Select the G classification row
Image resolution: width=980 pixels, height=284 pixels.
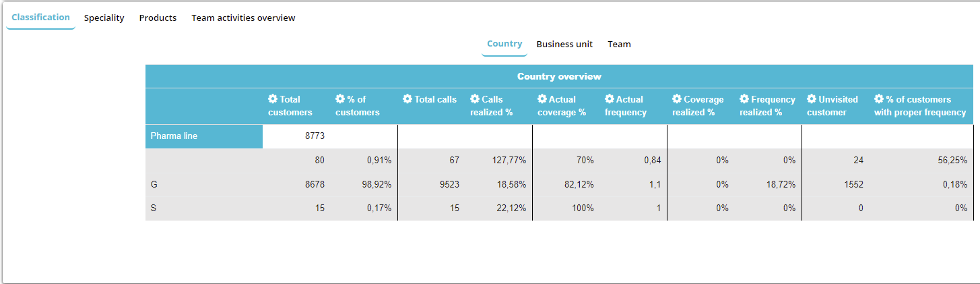[154, 184]
